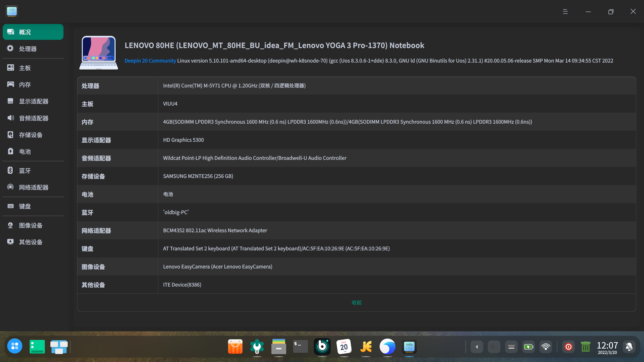Click the dock clock showing 12:07
Screen dimensions: 644x362
click(x=607, y=347)
